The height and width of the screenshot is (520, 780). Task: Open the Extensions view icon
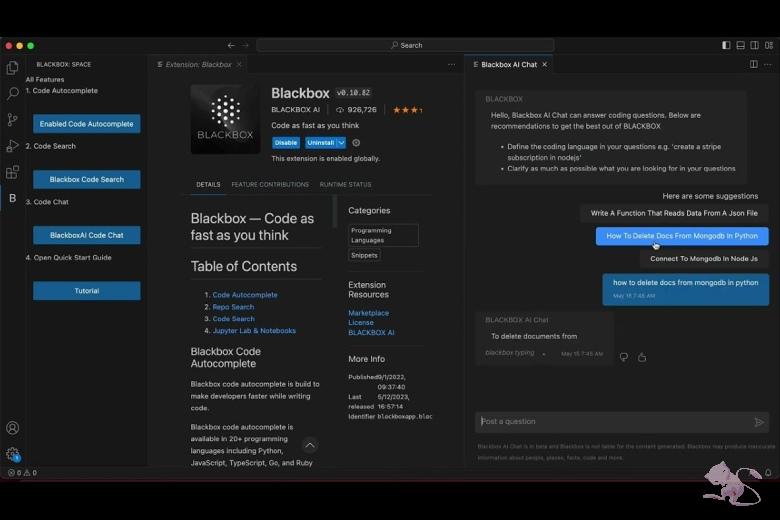coord(12,172)
